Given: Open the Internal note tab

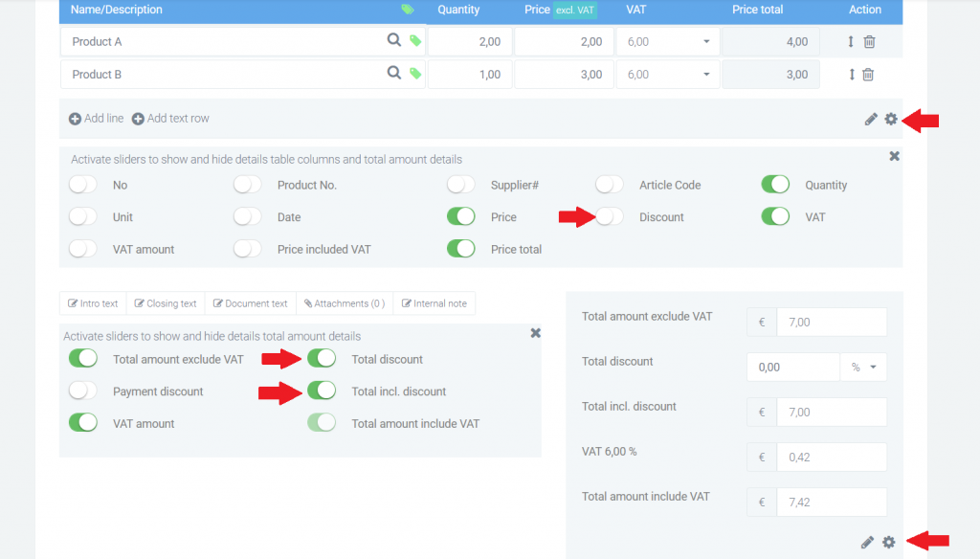Looking at the screenshot, I should (434, 303).
